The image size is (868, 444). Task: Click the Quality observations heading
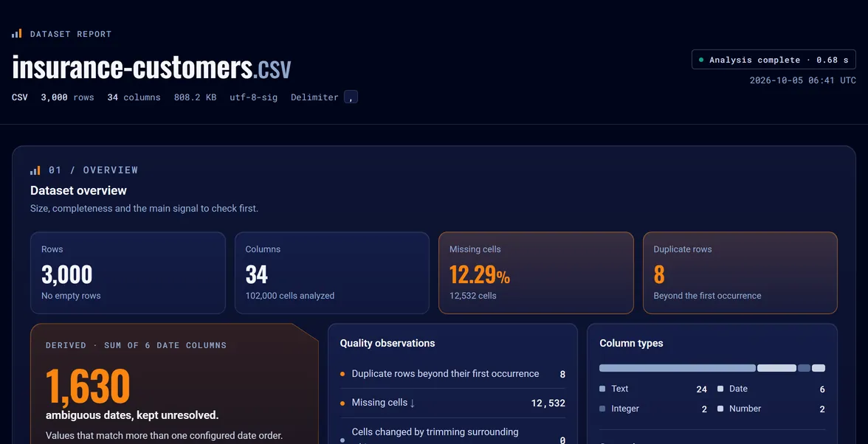pyautogui.click(x=387, y=344)
